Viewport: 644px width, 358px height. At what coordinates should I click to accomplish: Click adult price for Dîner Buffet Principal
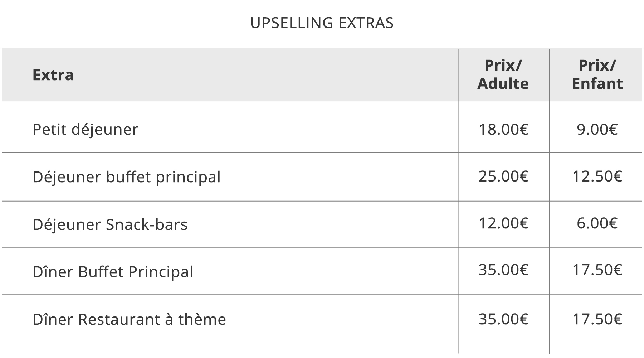pyautogui.click(x=503, y=270)
